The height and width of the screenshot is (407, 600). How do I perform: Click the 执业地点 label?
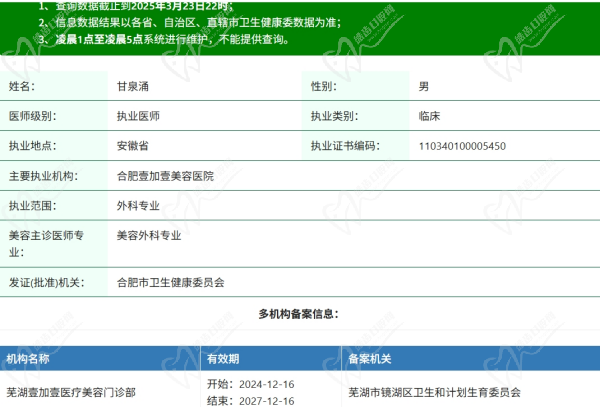click(33, 146)
